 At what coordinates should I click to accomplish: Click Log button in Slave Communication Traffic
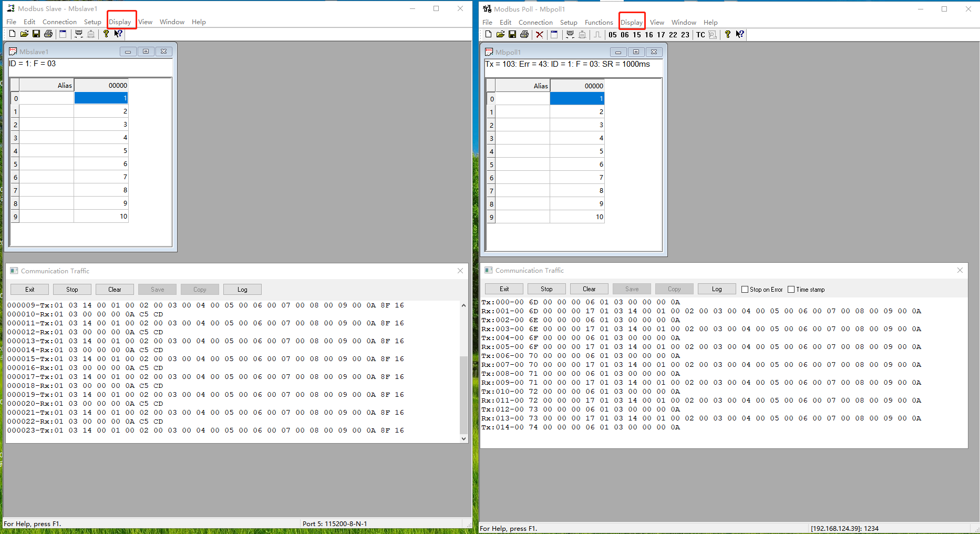click(x=242, y=290)
